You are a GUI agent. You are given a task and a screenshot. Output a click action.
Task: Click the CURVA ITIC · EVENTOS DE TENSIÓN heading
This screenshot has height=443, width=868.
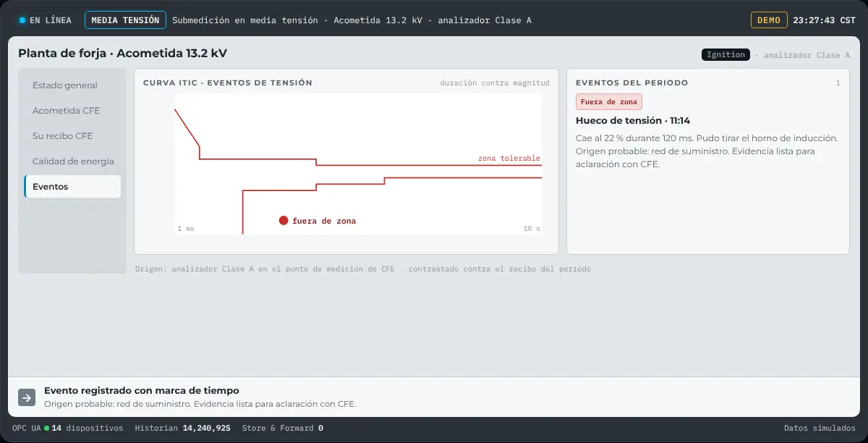pos(228,83)
